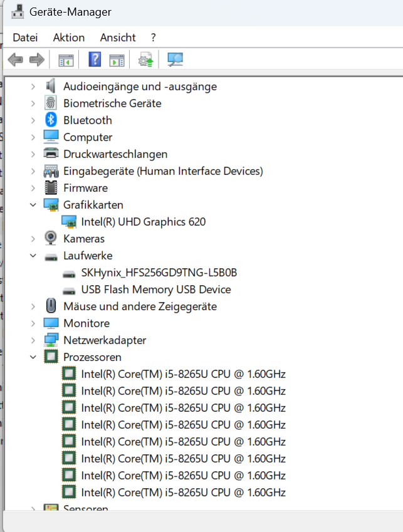
Task: Click the Geräte-Manager title bar icon
Action: [x=18, y=12]
